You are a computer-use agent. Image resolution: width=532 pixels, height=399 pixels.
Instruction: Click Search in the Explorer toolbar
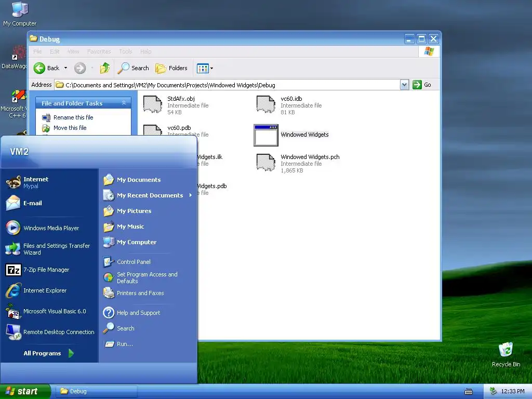[133, 68]
